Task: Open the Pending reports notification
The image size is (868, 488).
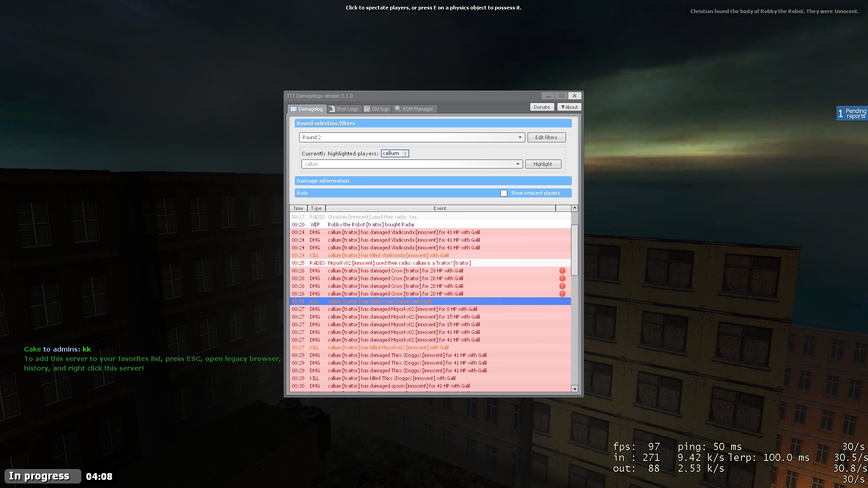Action: 852,113
